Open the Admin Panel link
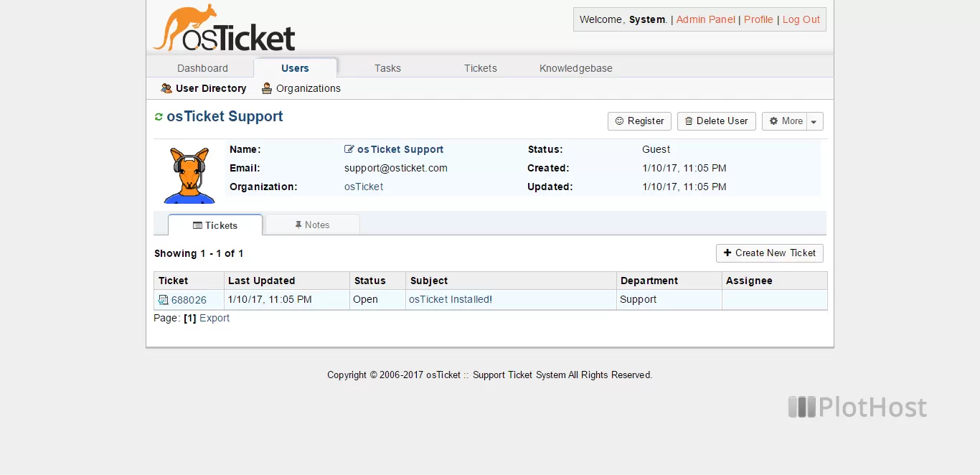 click(706, 19)
